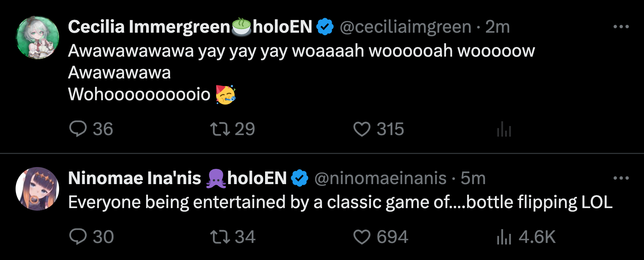Open Ninomae Ina'nis's profile avatar
The image size is (644, 260).
tap(37, 189)
